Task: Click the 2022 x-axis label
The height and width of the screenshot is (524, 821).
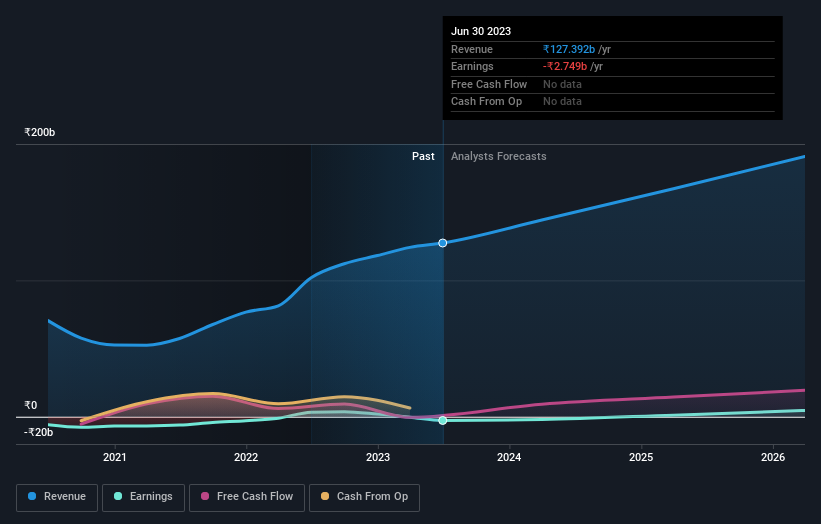Action: click(x=246, y=457)
